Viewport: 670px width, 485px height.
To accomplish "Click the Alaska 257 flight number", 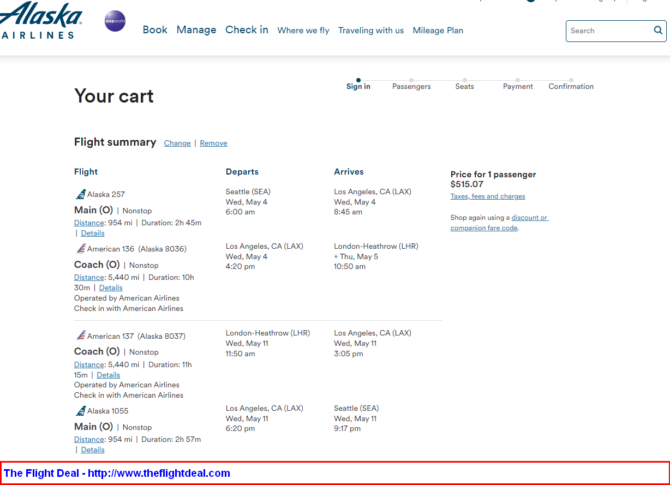I will pyautogui.click(x=106, y=194).
